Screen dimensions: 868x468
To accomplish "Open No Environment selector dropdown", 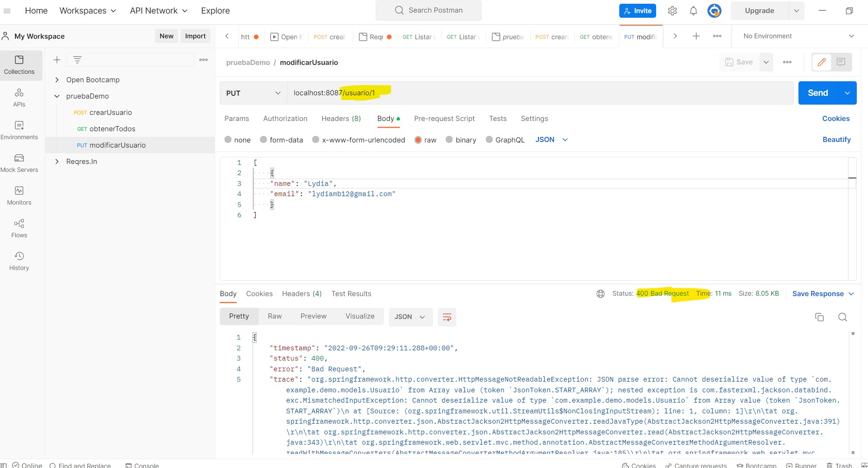I will point(798,36).
